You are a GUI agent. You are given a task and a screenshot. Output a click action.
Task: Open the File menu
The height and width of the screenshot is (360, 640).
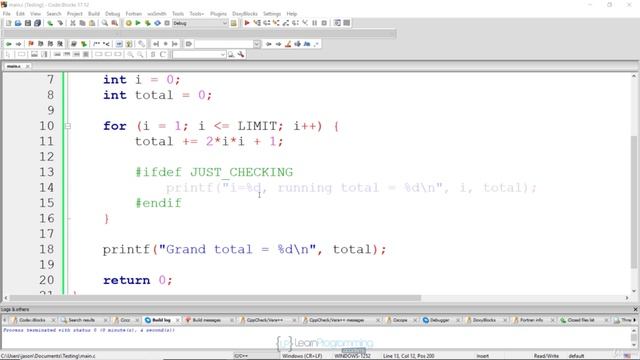tap(7, 14)
